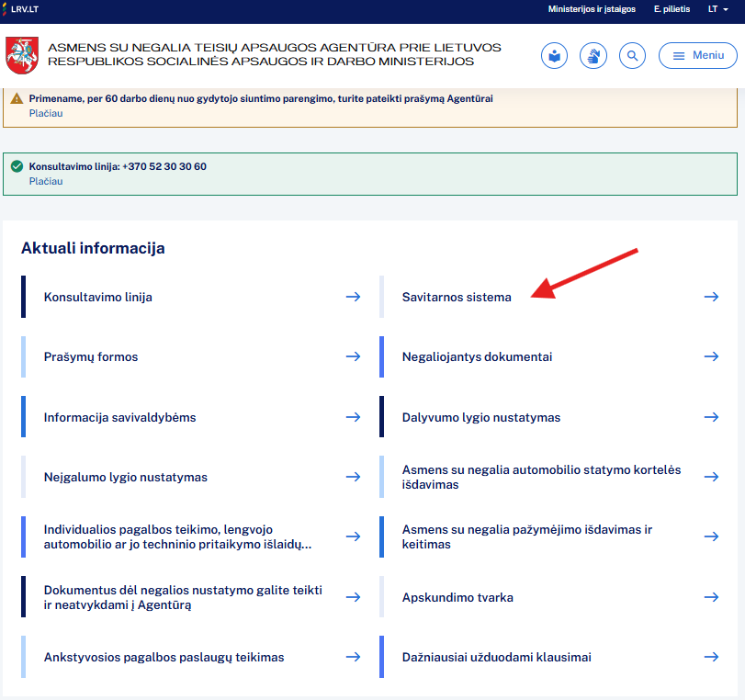
Task: Open Dažniausiai užduodami klausimai link
Action: coord(496,657)
